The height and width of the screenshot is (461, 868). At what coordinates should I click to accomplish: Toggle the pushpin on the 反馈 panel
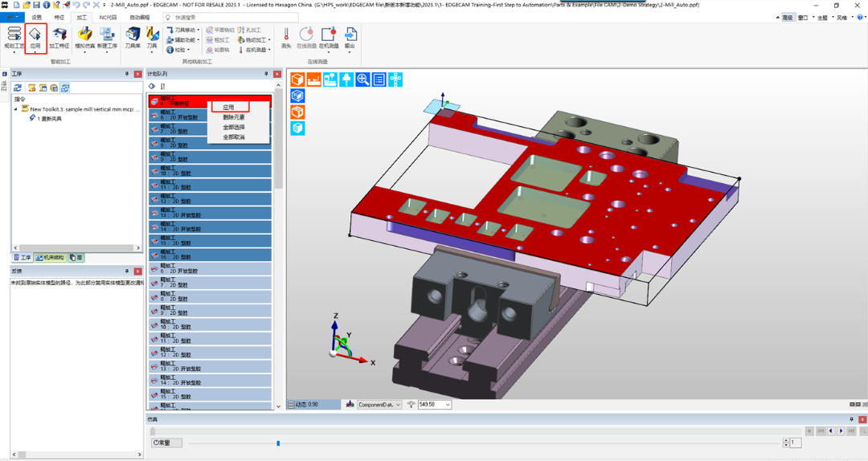[127, 271]
